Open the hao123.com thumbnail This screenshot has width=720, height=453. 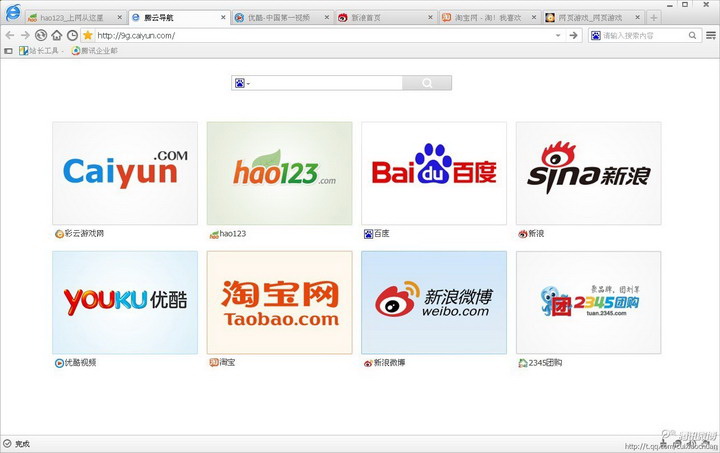point(279,173)
